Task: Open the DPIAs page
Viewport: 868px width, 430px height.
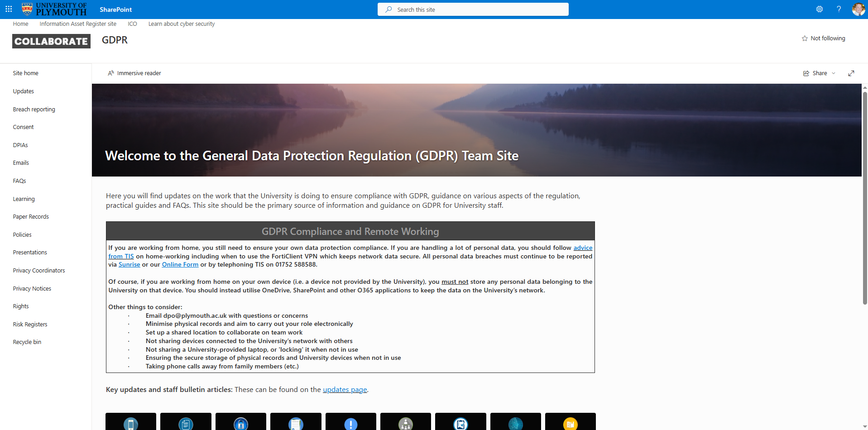Action: pyautogui.click(x=20, y=145)
